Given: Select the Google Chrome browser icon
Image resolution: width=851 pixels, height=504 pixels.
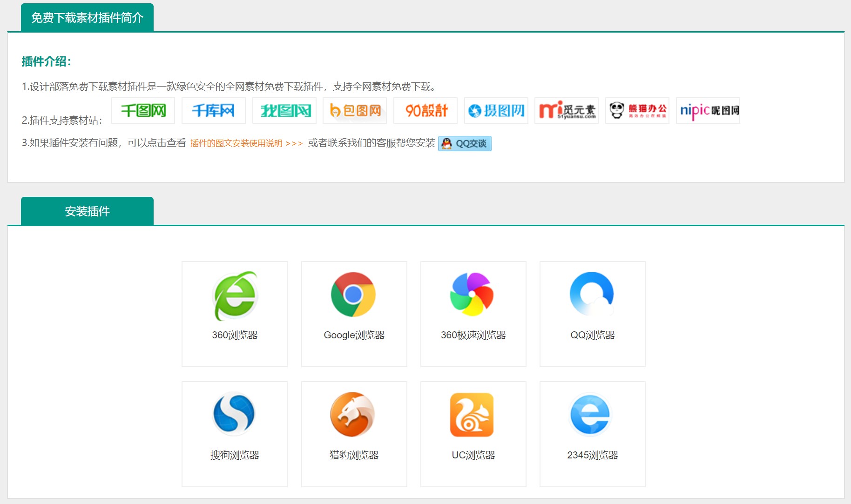Looking at the screenshot, I should pyautogui.click(x=353, y=295).
